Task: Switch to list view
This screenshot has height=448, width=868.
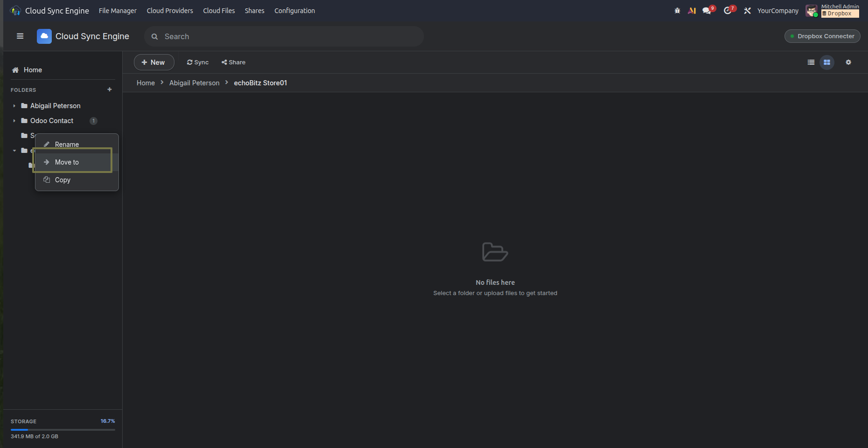Action: click(x=811, y=62)
